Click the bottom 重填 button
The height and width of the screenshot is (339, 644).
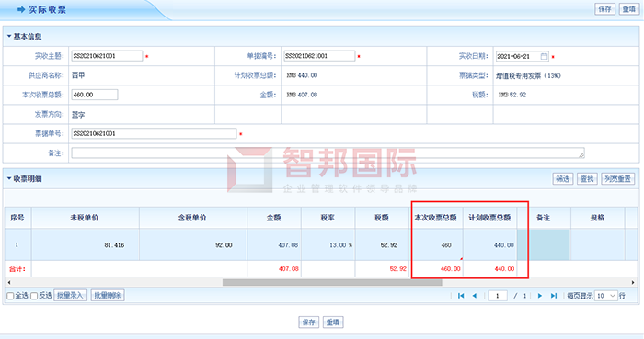tap(333, 322)
